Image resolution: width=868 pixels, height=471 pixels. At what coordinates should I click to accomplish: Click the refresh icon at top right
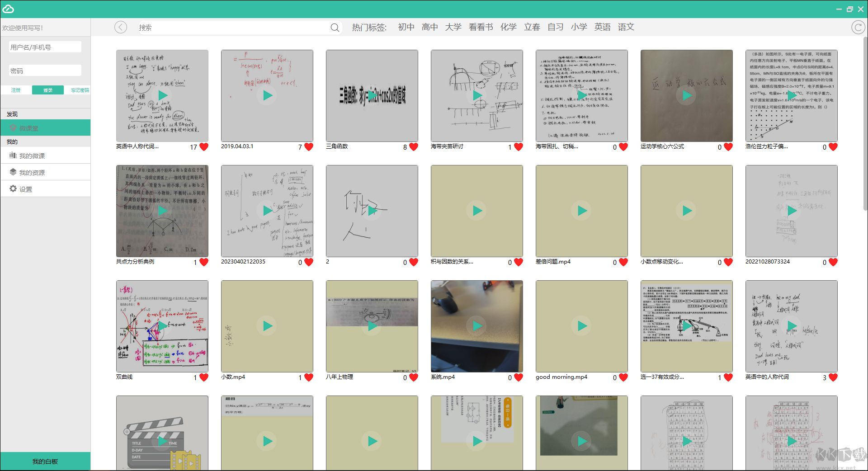click(858, 28)
